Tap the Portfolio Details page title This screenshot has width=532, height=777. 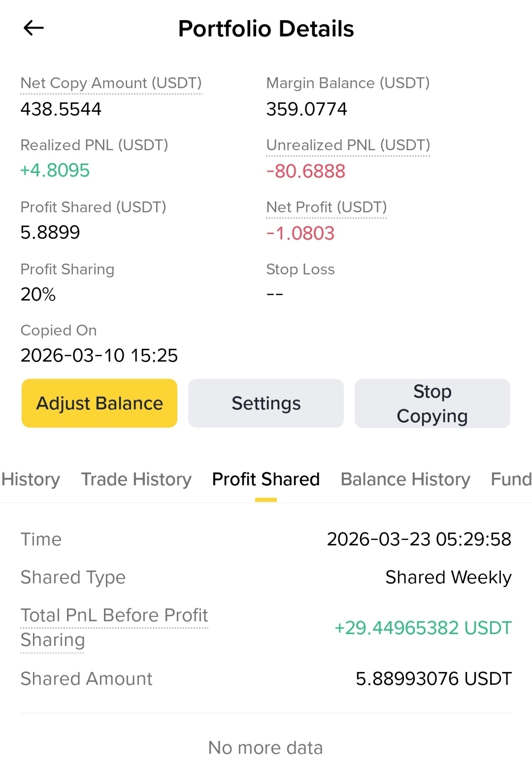point(266,29)
